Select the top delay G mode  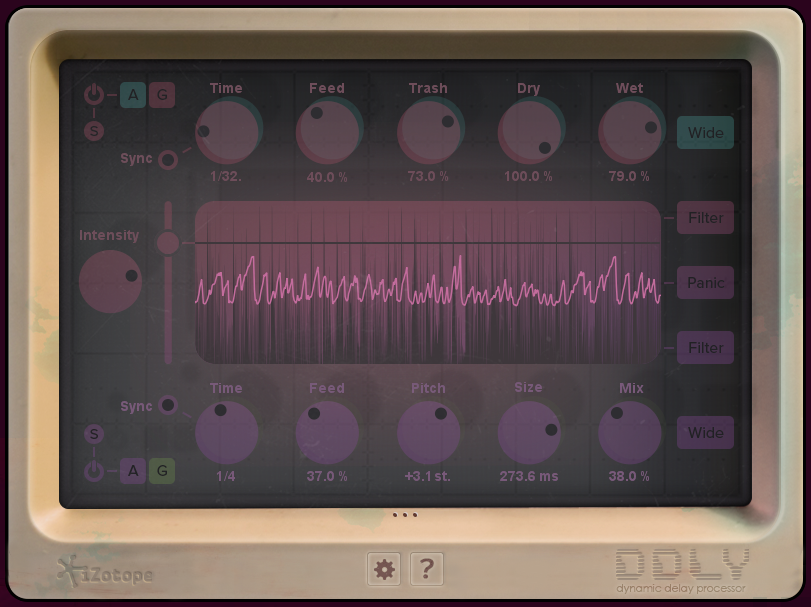point(162,95)
